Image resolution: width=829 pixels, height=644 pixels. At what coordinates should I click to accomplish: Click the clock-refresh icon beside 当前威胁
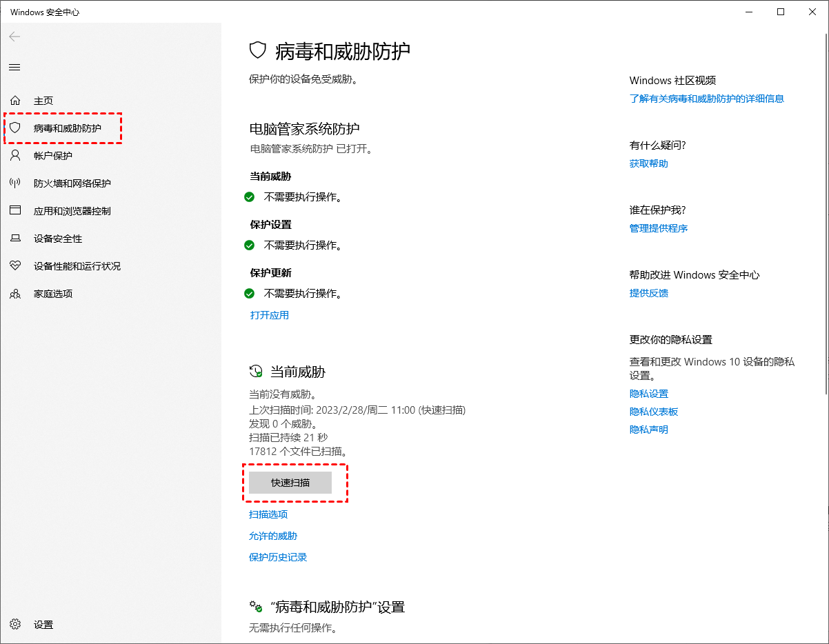pos(256,372)
